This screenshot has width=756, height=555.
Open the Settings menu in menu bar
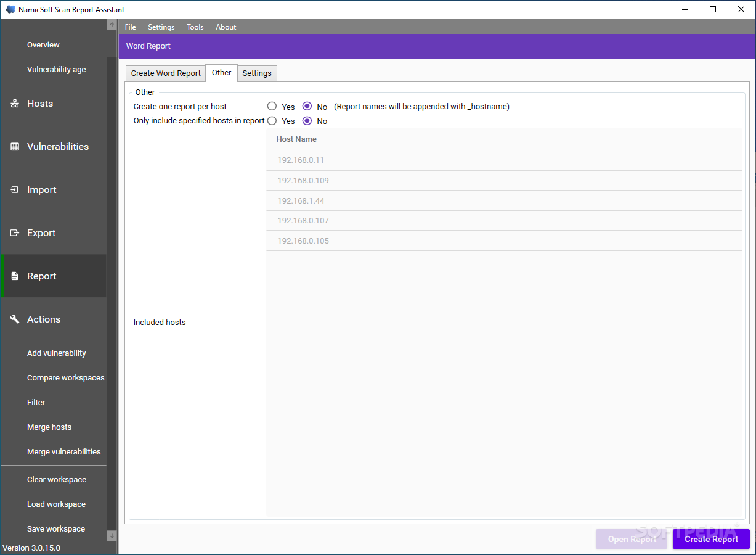(161, 27)
